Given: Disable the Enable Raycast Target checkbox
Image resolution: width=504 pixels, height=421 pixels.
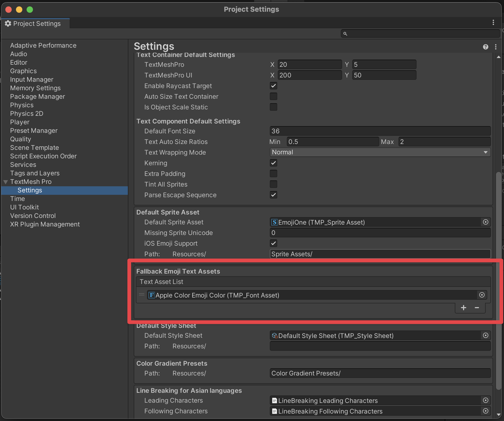Looking at the screenshot, I should click(x=273, y=86).
